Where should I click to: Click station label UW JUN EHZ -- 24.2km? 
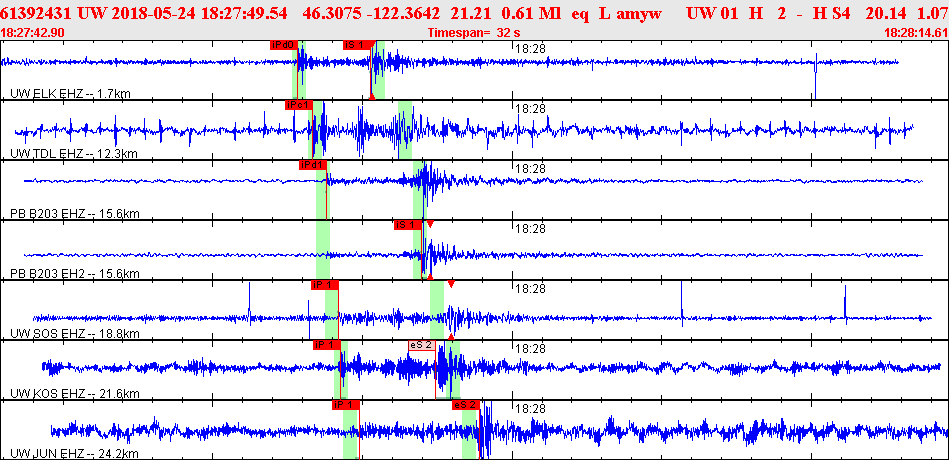[75, 453]
